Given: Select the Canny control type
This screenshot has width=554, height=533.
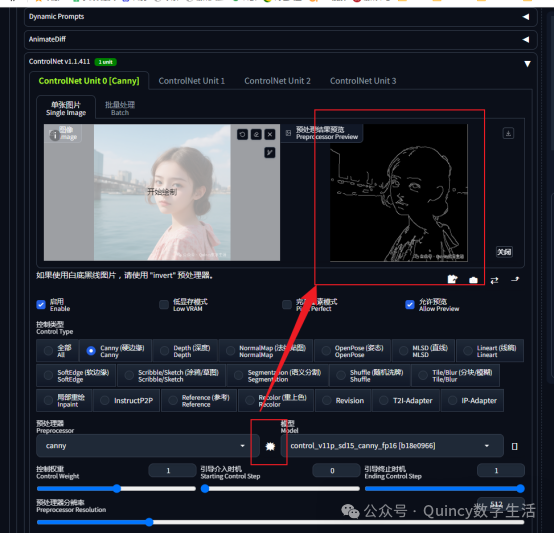Looking at the screenshot, I should pyautogui.click(x=116, y=351).
